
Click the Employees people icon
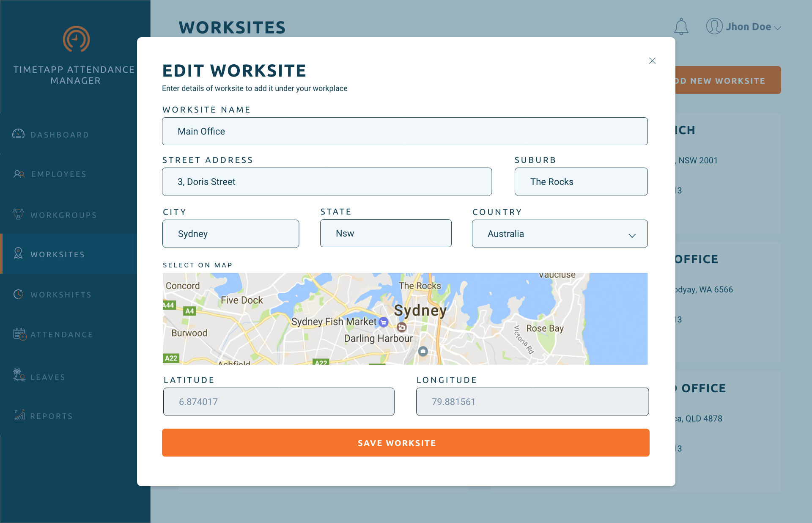point(19,174)
